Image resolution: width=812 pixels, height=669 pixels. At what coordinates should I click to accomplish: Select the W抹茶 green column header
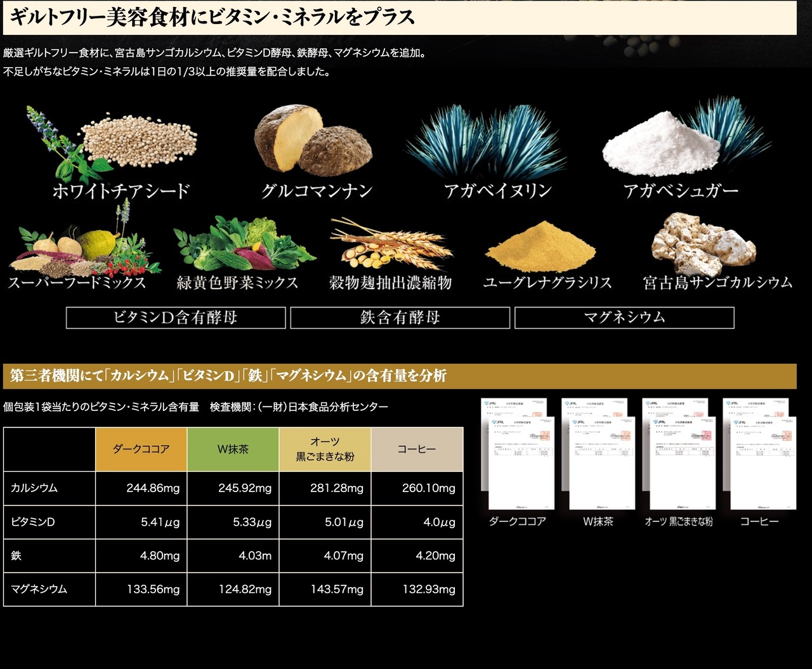pyautogui.click(x=233, y=449)
